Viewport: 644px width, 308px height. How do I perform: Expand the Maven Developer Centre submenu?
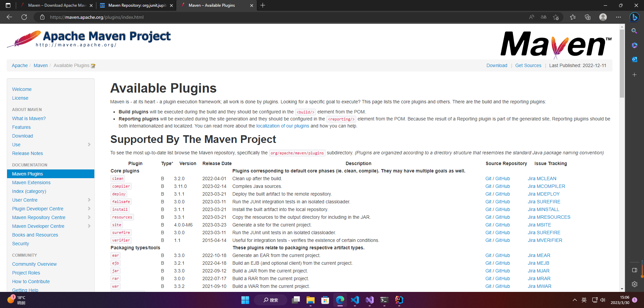(89, 226)
